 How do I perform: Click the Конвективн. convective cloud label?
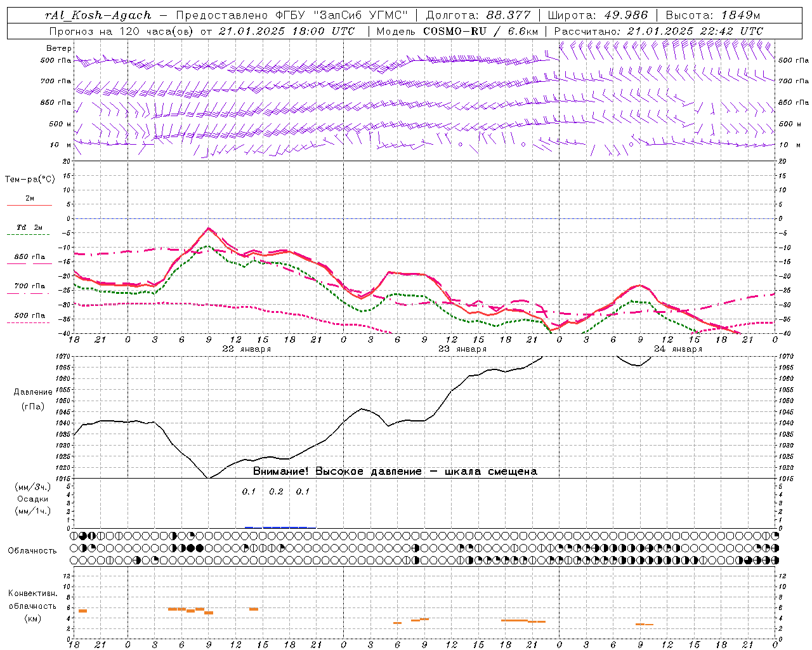(x=32, y=593)
